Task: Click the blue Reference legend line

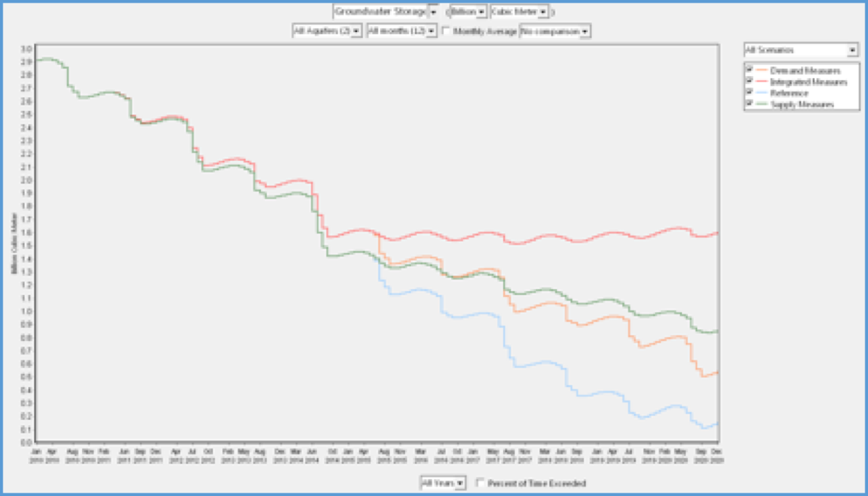Action: click(x=762, y=93)
